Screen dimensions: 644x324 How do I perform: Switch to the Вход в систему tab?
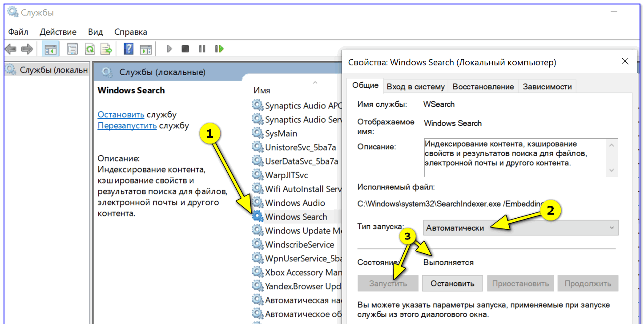[415, 87]
